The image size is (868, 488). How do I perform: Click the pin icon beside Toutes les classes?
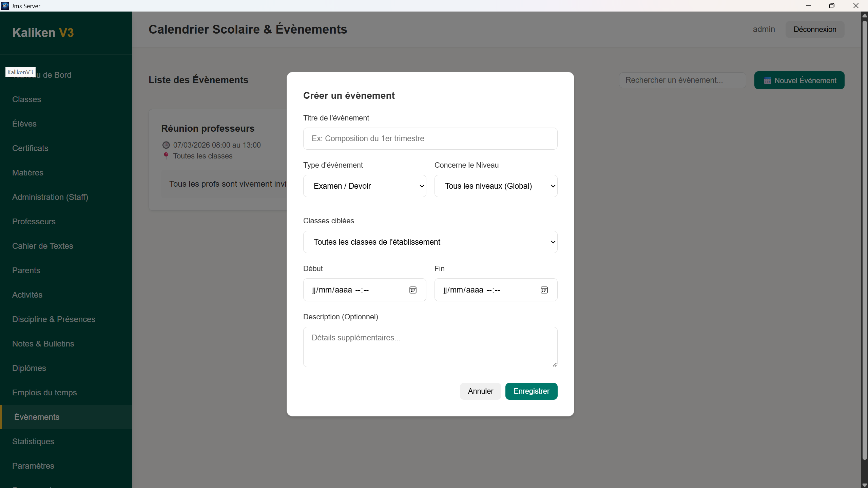(166, 156)
